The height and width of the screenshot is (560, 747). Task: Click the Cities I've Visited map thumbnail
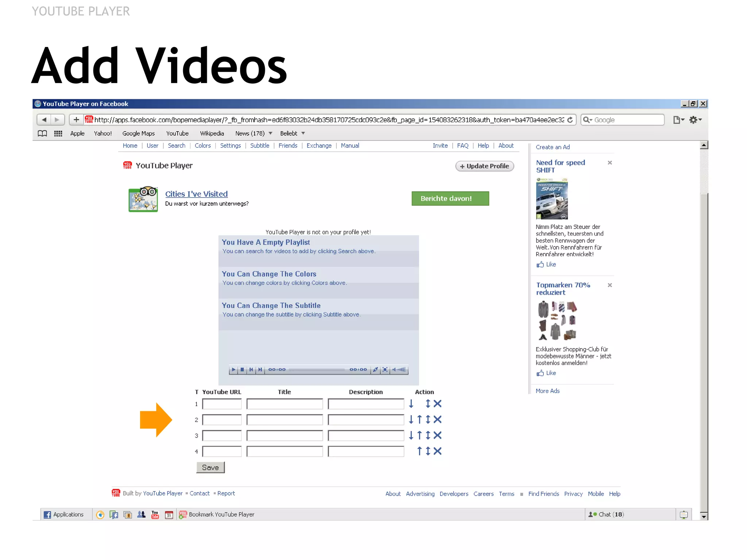143,199
